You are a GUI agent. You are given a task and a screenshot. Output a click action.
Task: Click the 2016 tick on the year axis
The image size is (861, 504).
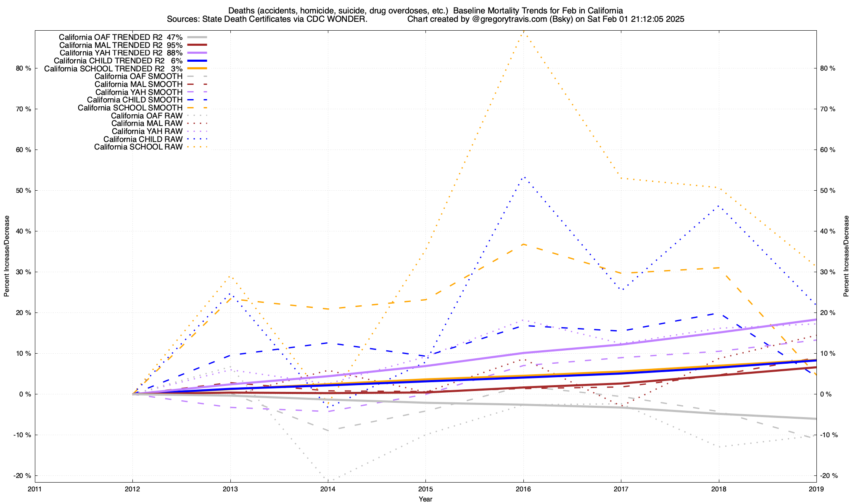[x=523, y=489]
